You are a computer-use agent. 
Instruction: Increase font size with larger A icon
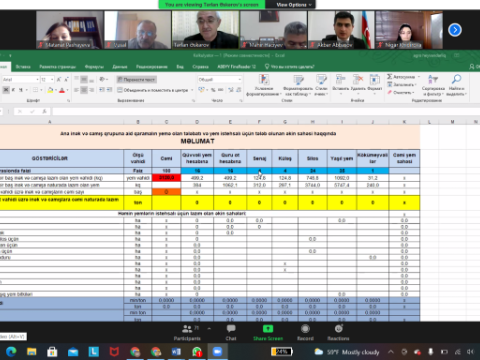(x=59, y=79)
